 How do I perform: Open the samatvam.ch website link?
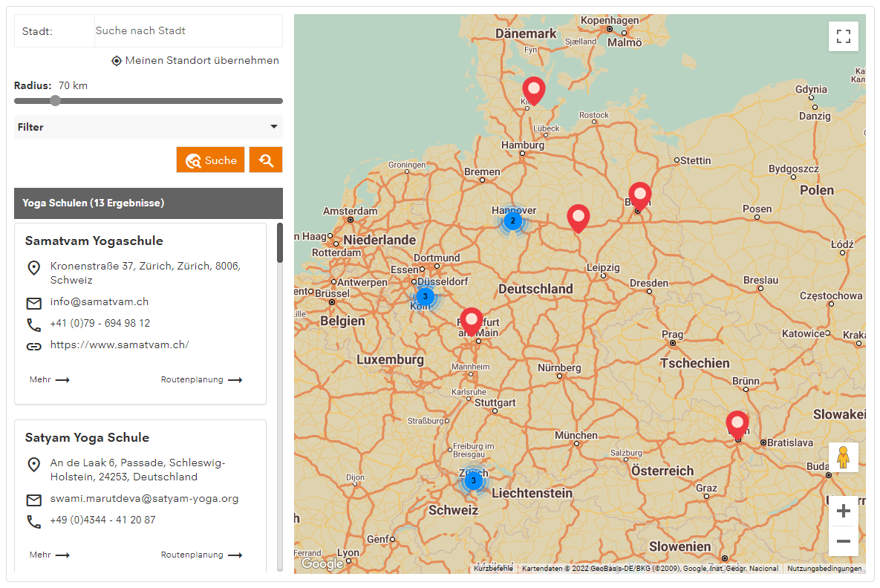pos(120,345)
